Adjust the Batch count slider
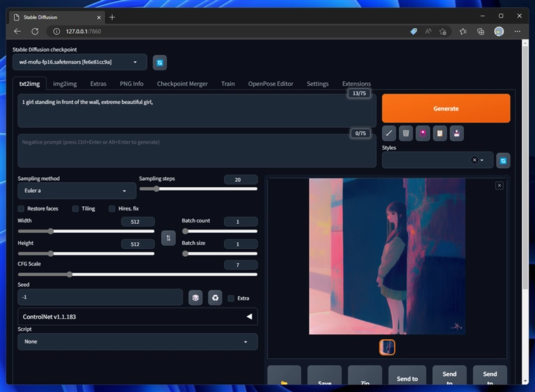This screenshot has width=535, height=392. [220, 232]
